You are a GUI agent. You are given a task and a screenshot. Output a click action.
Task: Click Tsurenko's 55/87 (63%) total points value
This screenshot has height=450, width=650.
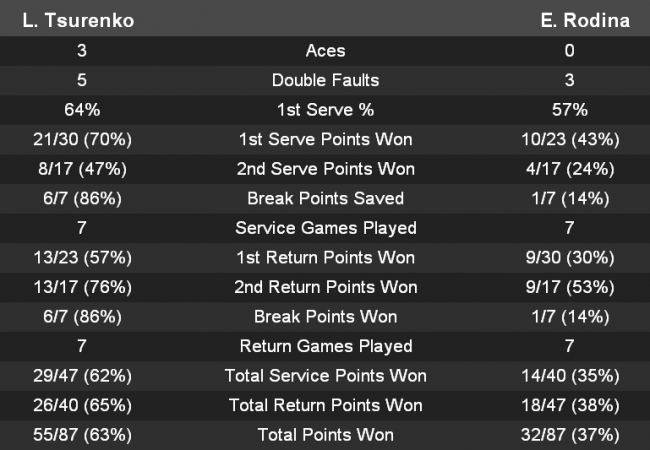coord(77,435)
